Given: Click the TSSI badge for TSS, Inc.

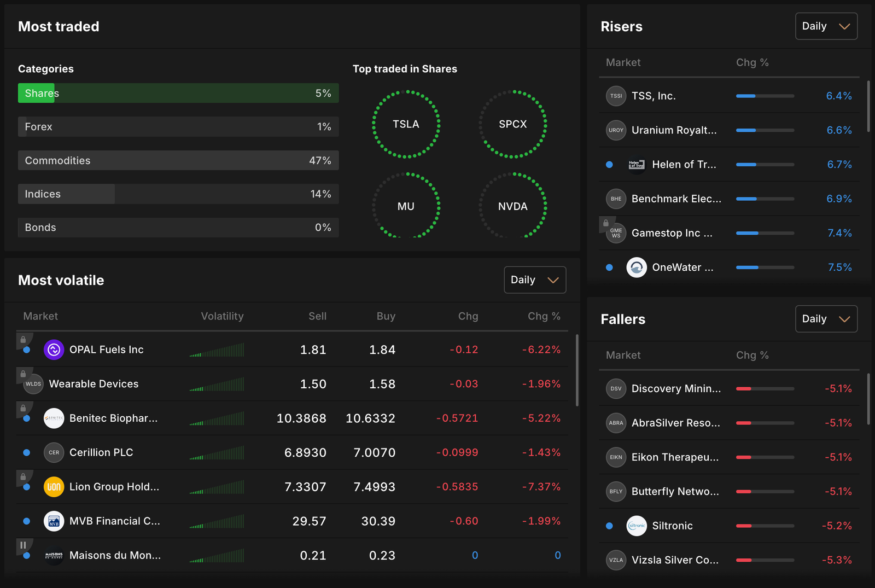Looking at the screenshot, I should 616,96.
